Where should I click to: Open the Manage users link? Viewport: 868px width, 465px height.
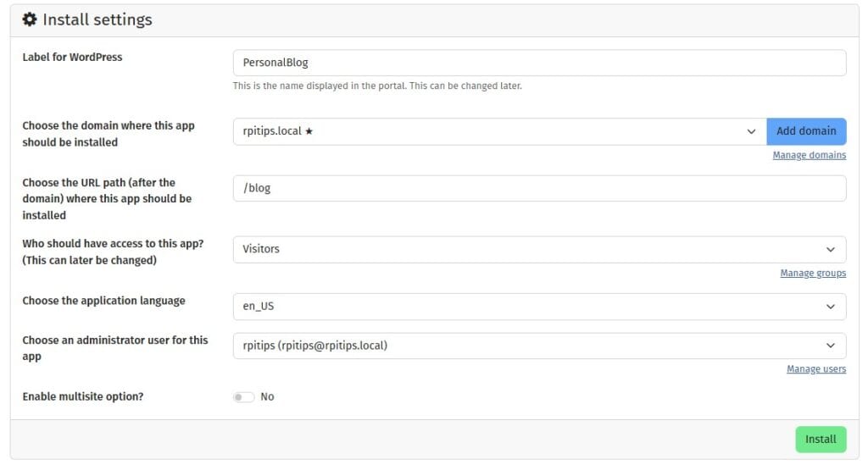(x=816, y=368)
